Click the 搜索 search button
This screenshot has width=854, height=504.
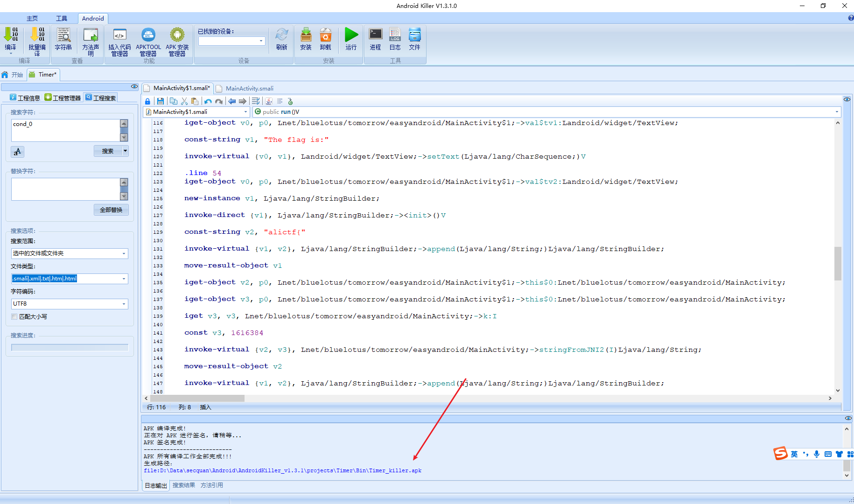click(108, 151)
